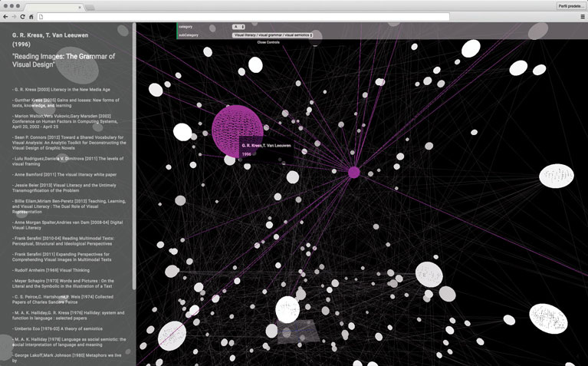The height and width of the screenshot is (366, 588).
Task: Open Lulu Rodriguez [2011] levels of visual framing
Action: click(x=67, y=161)
